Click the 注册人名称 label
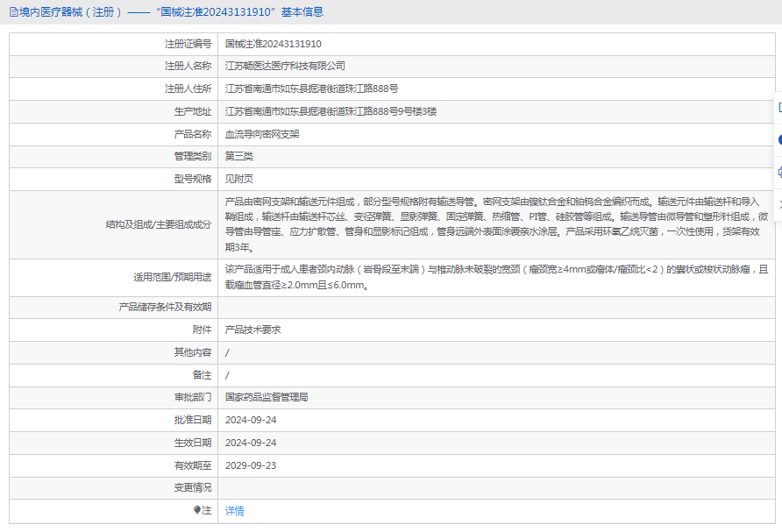This screenshot has height=532, width=782. 188,66
